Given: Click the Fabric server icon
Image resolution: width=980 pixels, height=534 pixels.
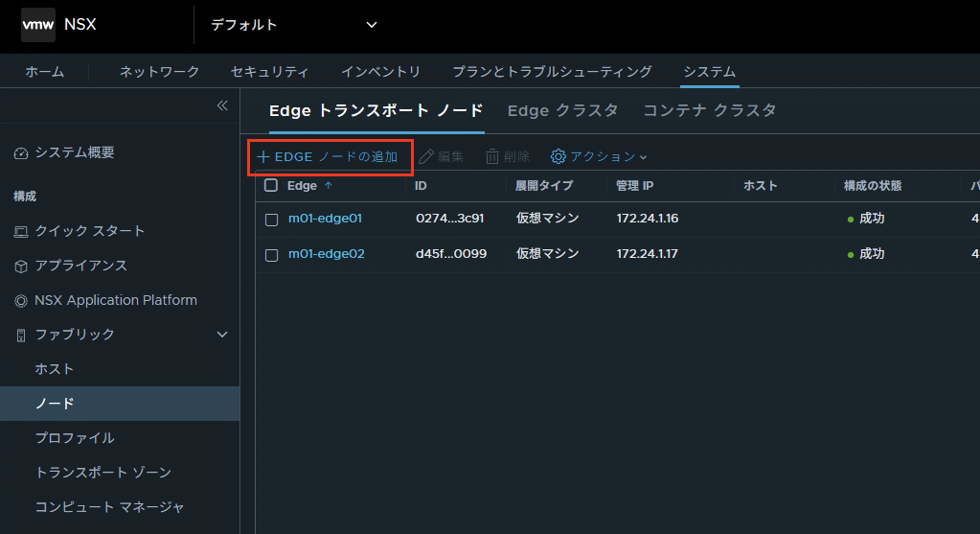Looking at the screenshot, I should tap(21, 336).
